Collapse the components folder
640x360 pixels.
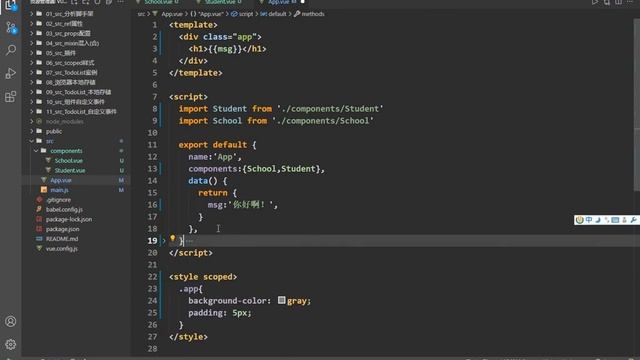coord(36,151)
